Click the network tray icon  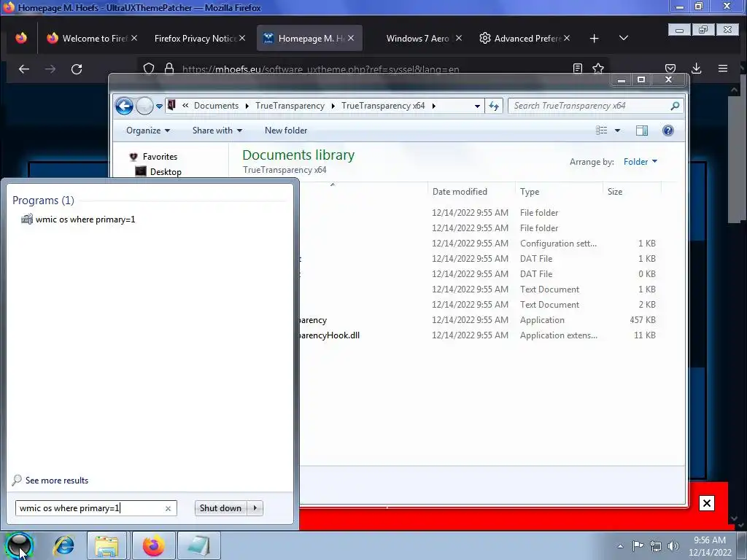click(656, 545)
